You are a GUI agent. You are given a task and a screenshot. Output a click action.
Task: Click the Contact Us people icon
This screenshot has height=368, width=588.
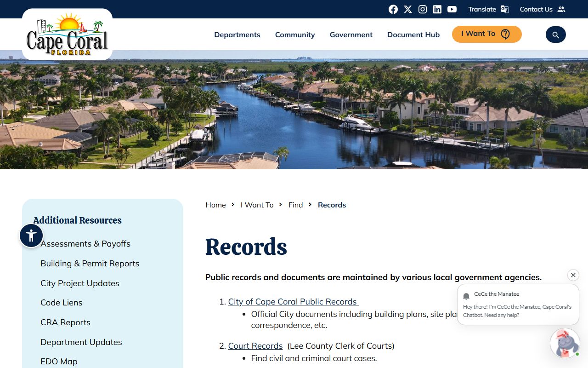(561, 9)
